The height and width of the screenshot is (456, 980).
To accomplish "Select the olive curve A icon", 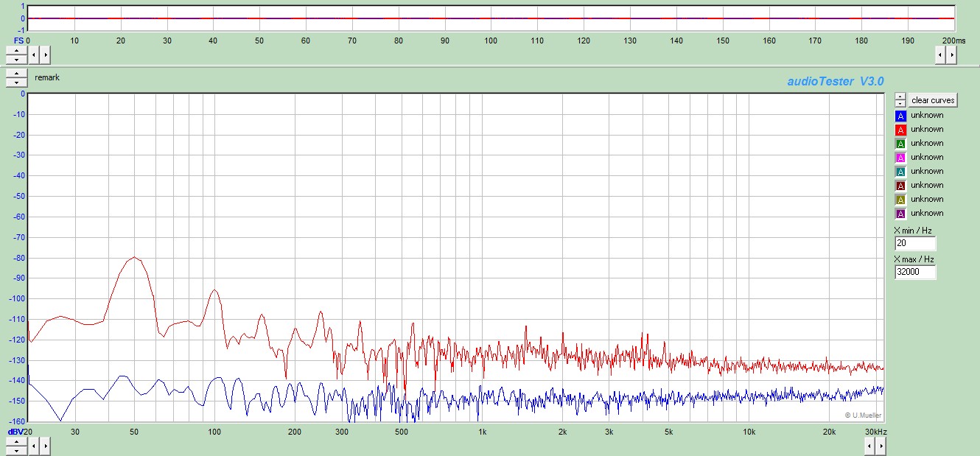I will pos(900,200).
